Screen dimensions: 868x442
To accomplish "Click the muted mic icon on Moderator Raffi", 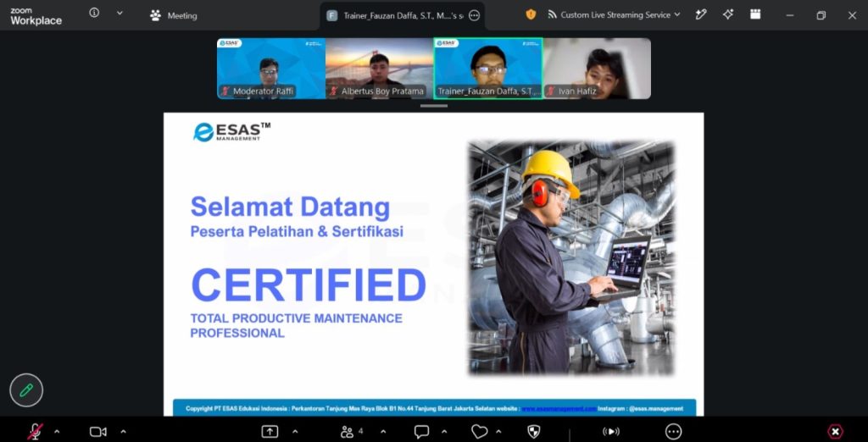I will click(225, 91).
